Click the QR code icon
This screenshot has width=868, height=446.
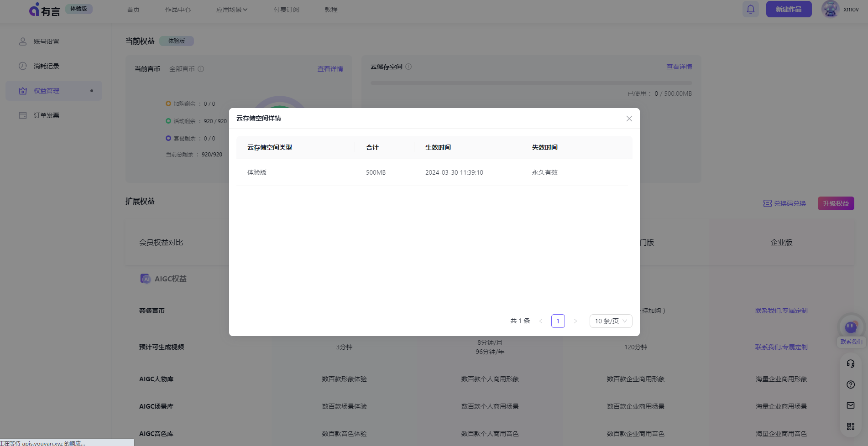[851, 426]
